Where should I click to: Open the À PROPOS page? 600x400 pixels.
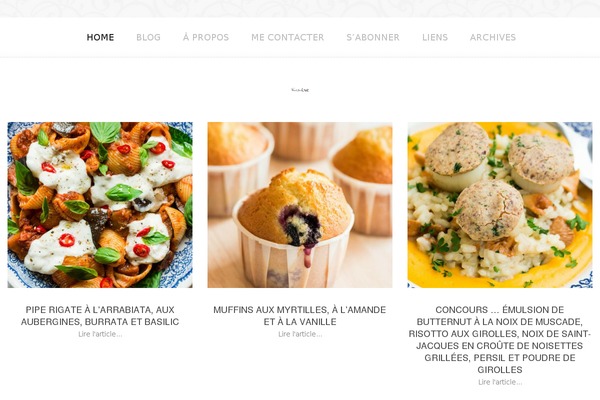[206, 37]
